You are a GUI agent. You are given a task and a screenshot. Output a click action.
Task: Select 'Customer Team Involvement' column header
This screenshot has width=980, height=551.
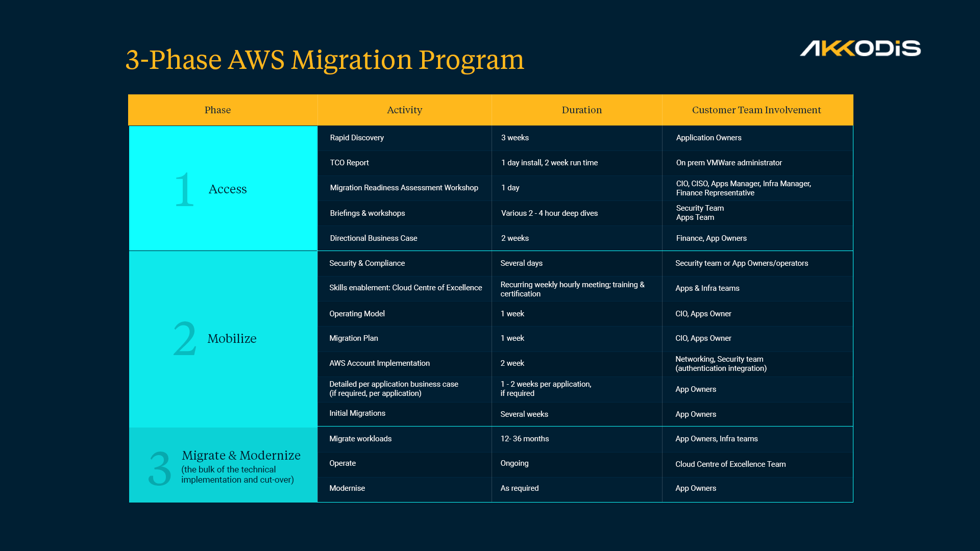pos(756,110)
